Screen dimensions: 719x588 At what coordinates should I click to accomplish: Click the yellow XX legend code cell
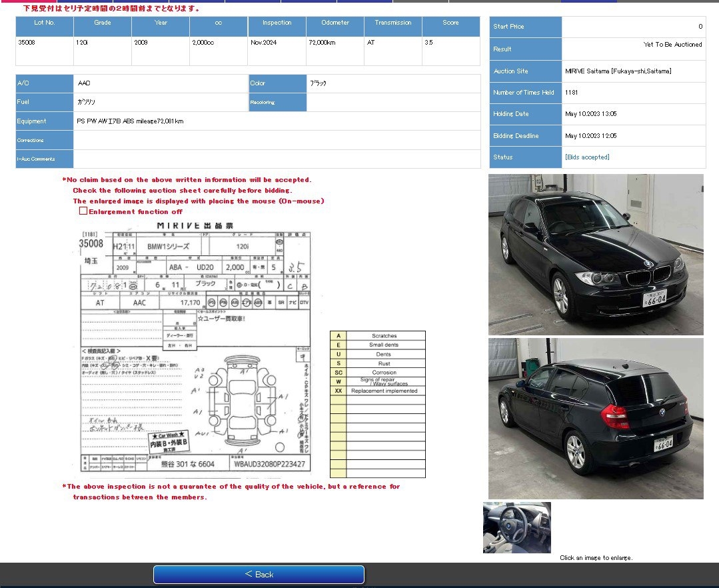click(x=338, y=391)
